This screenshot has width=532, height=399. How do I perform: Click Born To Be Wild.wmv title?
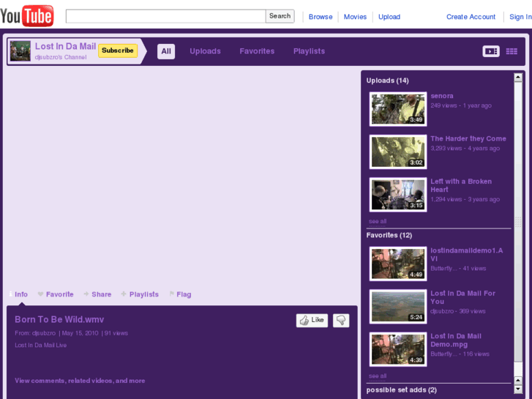point(59,319)
